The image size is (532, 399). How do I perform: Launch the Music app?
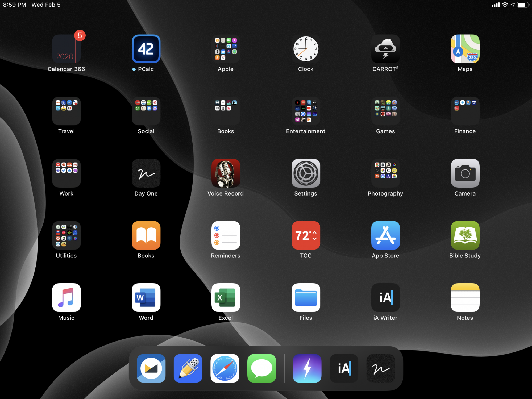click(x=66, y=297)
